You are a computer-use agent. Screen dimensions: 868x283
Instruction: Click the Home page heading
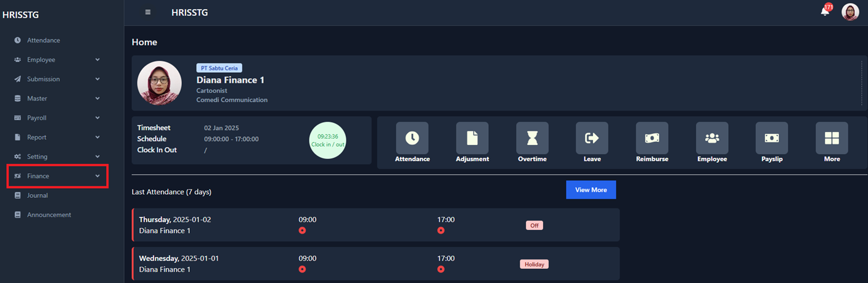144,43
